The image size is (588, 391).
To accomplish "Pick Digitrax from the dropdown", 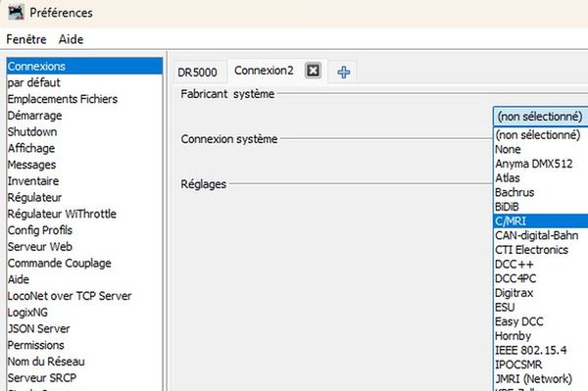I will (x=540, y=293).
